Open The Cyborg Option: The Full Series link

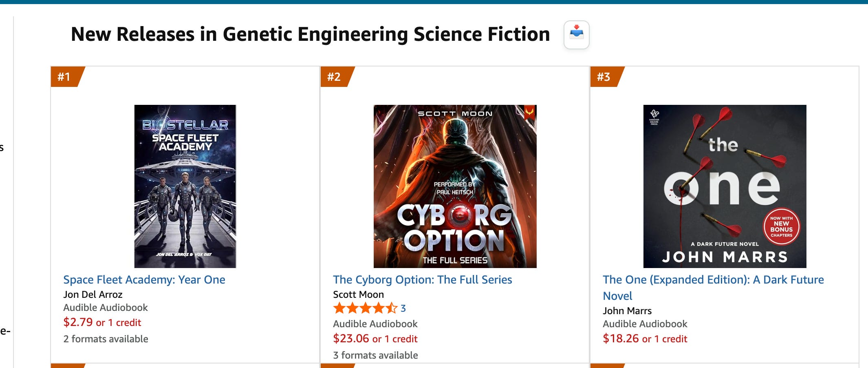(422, 280)
